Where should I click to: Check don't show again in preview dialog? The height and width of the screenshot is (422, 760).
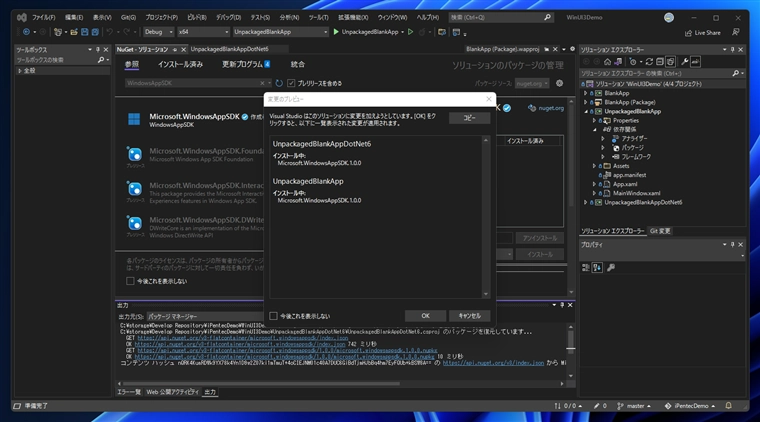coord(273,316)
